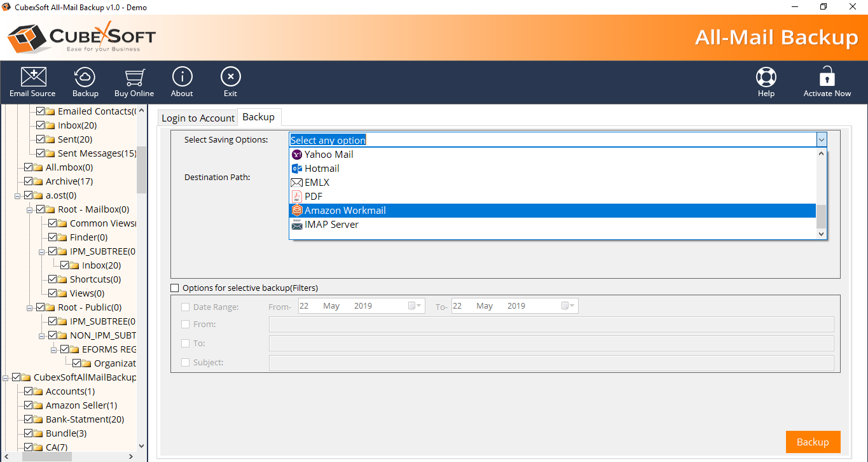This screenshot has height=462, width=868.
Task: Click the Hotmail icon in list
Action: [x=296, y=168]
